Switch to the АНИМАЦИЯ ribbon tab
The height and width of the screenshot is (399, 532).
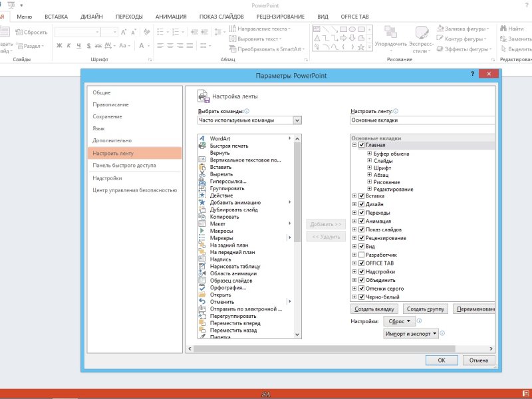click(x=171, y=17)
